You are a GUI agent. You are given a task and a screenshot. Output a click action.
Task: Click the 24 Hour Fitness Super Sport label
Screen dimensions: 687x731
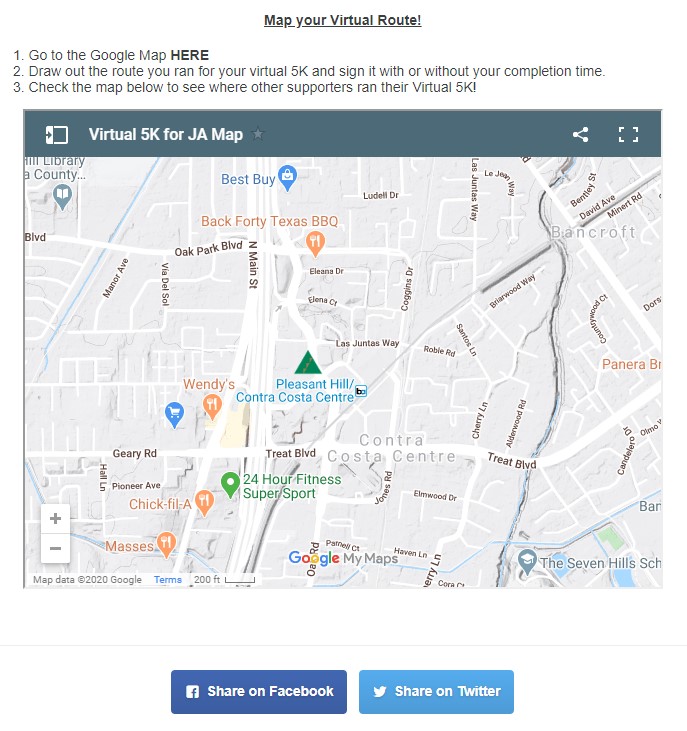pyautogui.click(x=292, y=486)
